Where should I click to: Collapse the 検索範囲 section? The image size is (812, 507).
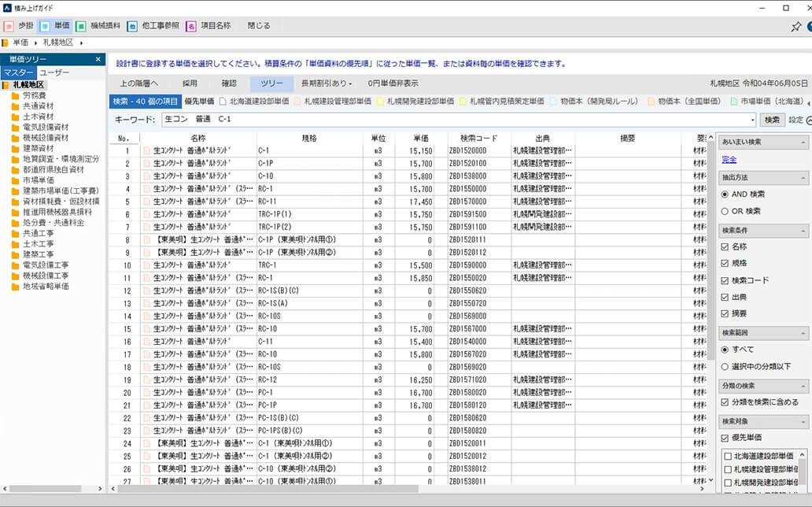pos(803,333)
